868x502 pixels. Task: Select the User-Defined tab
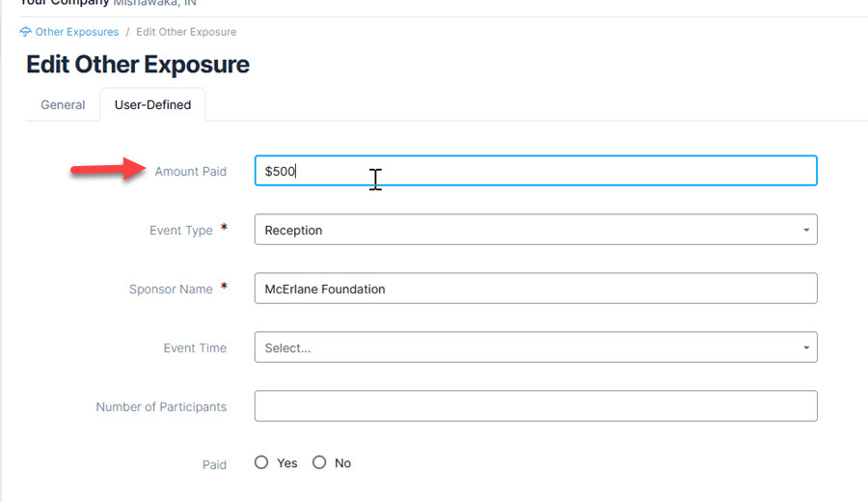click(x=152, y=104)
